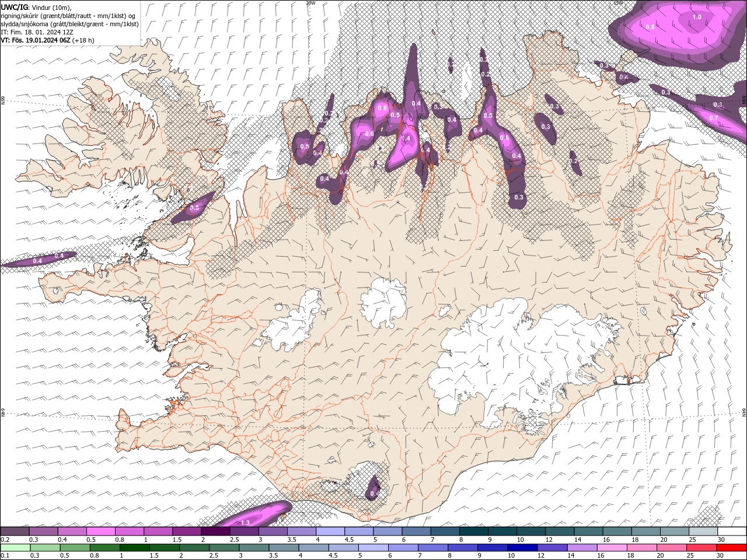Viewport: 747px width, 560px height.
Task: Pick bottom-row legend swatch between 3.5 and 4
Action: tap(283, 547)
